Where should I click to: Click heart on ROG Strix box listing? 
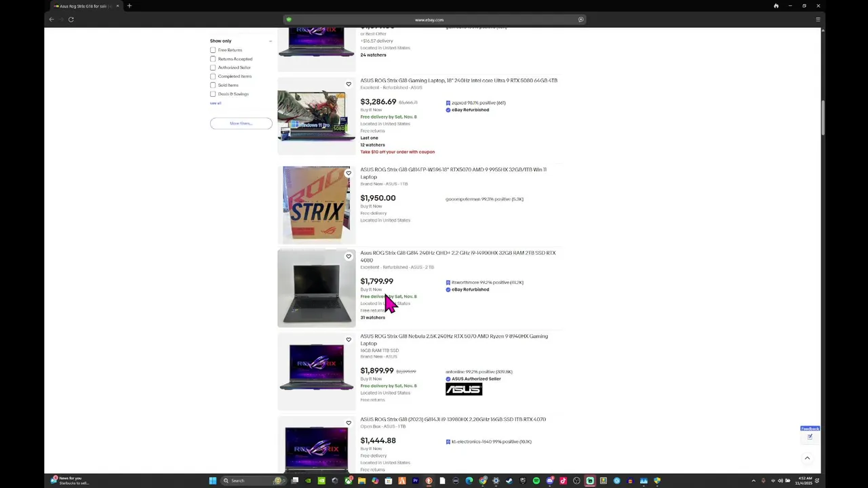(x=349, y=173)
